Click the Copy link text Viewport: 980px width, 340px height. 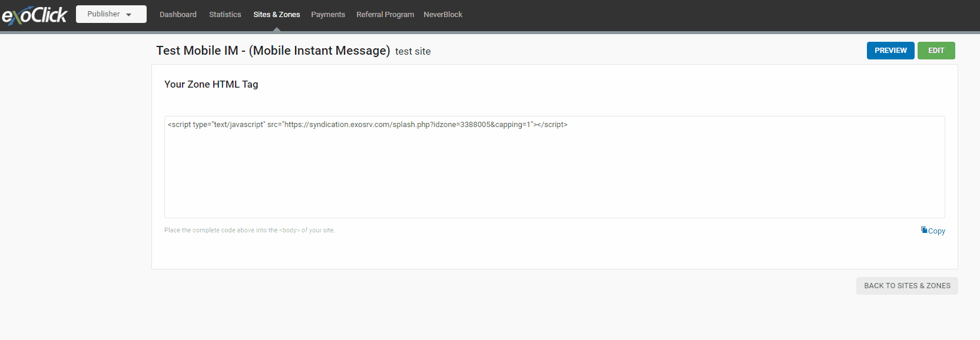(937, 231)
